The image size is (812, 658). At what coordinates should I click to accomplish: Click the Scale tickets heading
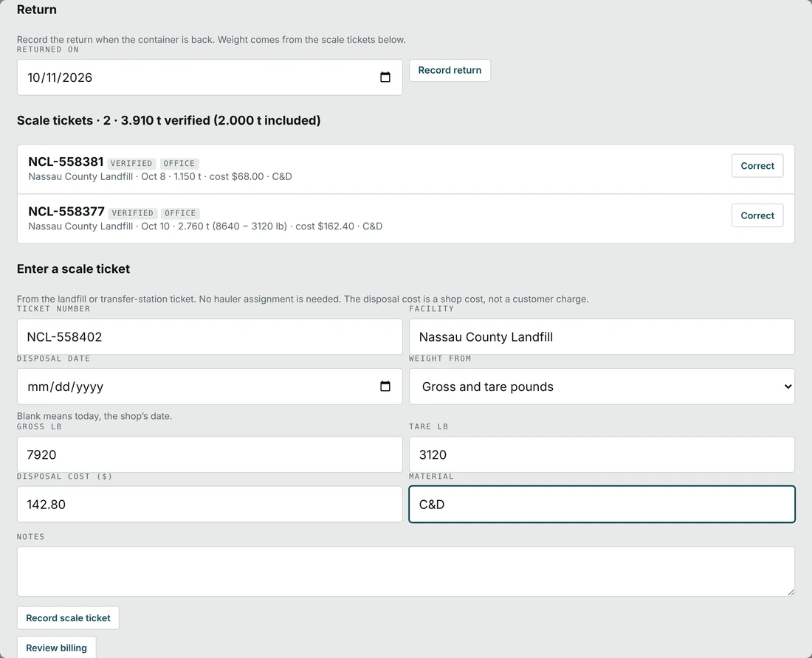pos(169,120)
